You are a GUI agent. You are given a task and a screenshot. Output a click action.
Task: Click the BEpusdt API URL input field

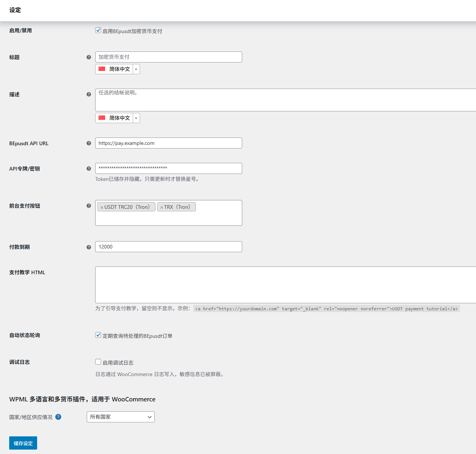(169, 143)
